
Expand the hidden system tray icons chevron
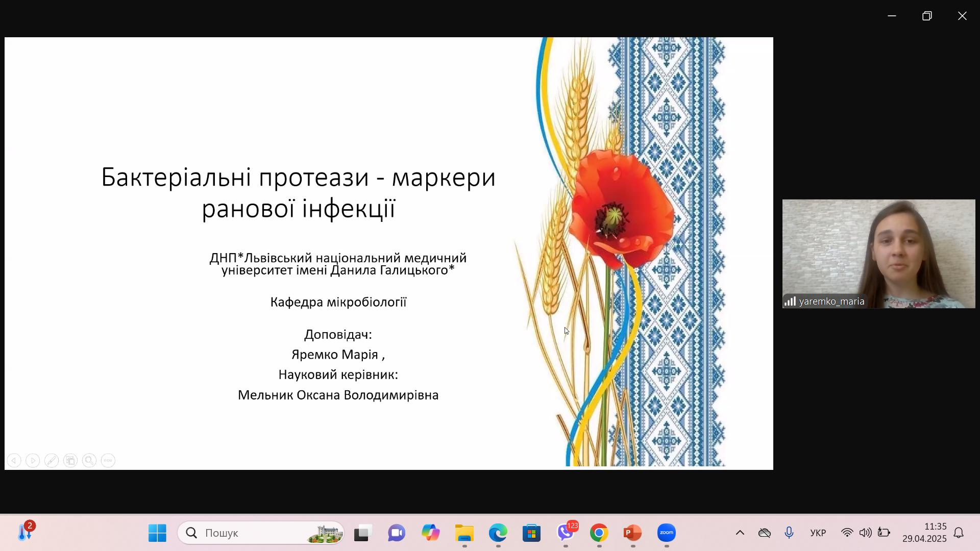click(740, 533)
